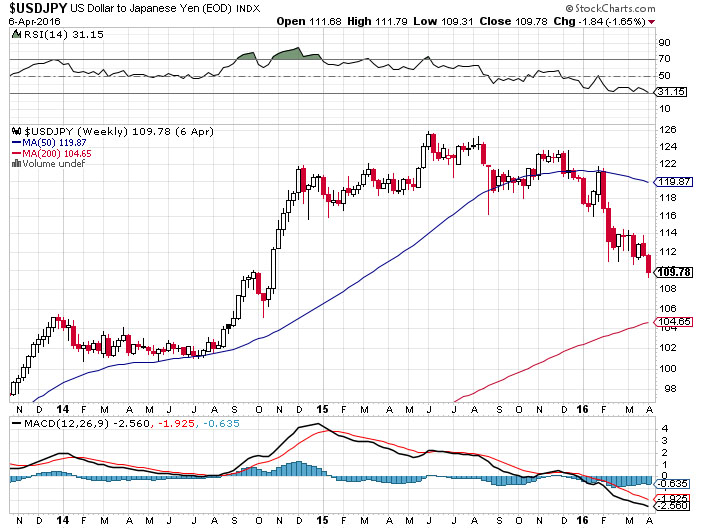The height and width of the screenshot is (532, 706).
Task: Click the 90 label on the RSI axis
Action: [664, 43]
